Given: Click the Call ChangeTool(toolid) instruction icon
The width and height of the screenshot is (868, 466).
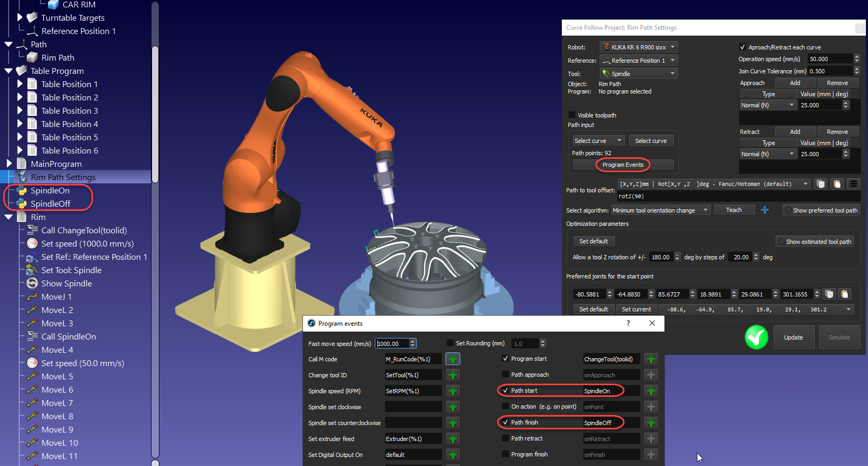Looking at the screenshot, I should [x=32, y=230].
